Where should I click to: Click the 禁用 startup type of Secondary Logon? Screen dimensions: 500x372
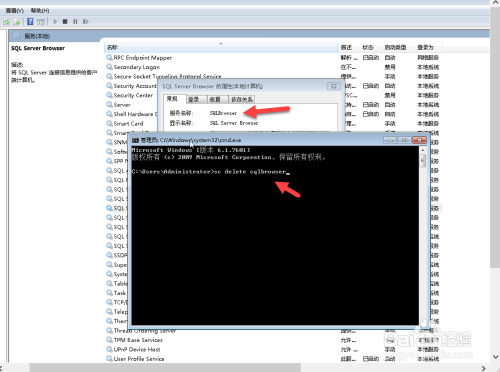[390, 67]
